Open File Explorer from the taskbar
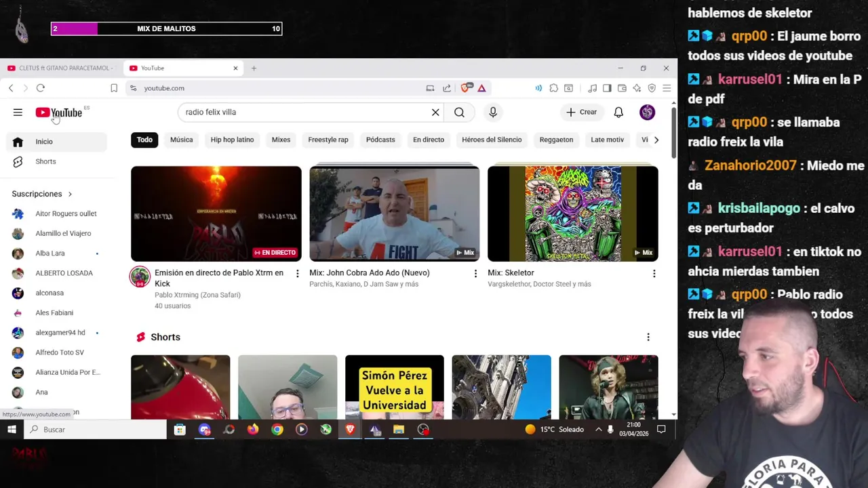 (x=399, y=429)
